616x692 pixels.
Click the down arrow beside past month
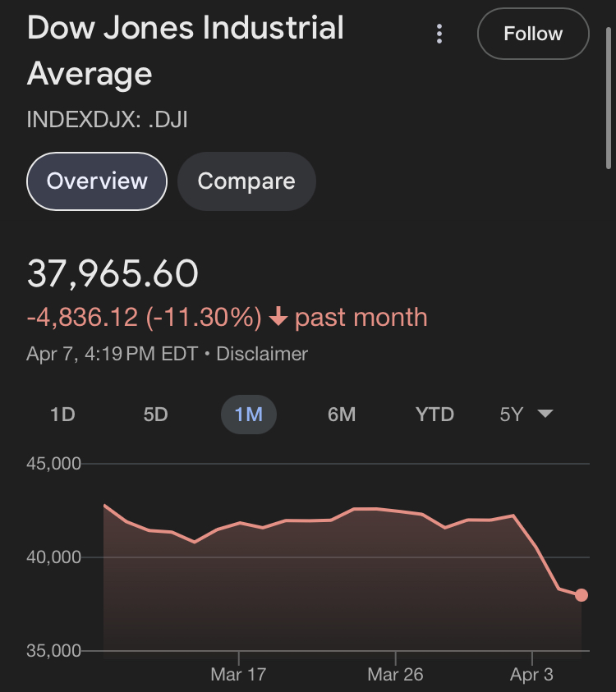278,317
